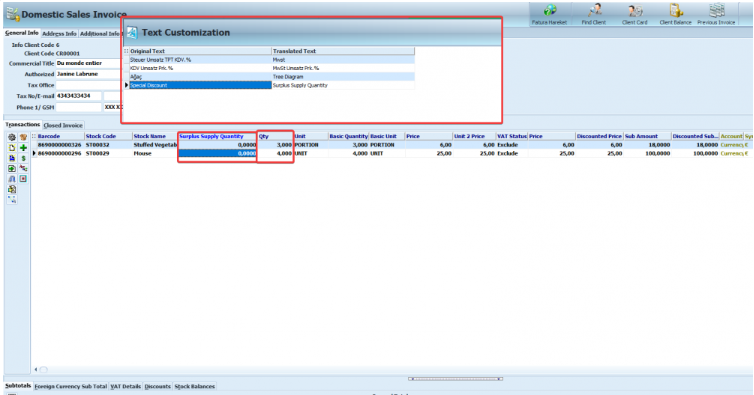
Task: Click the Pivot translated text cell
Action: click(x=343, y=60)
